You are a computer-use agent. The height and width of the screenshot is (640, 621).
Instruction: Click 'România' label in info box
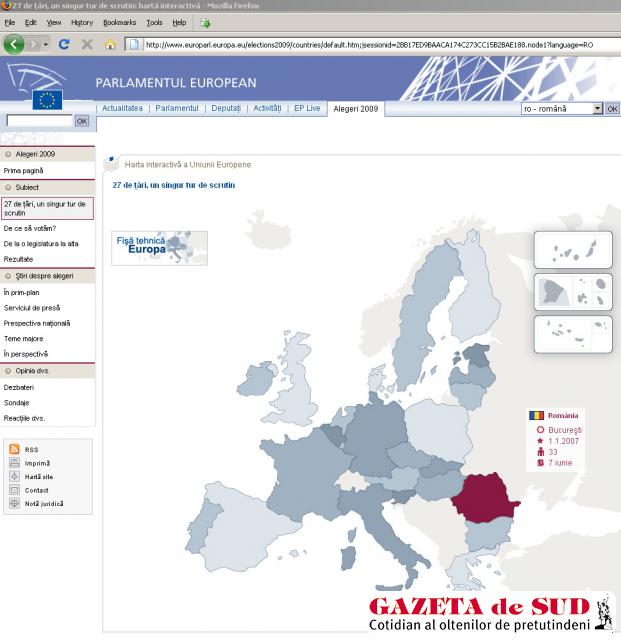563,416
